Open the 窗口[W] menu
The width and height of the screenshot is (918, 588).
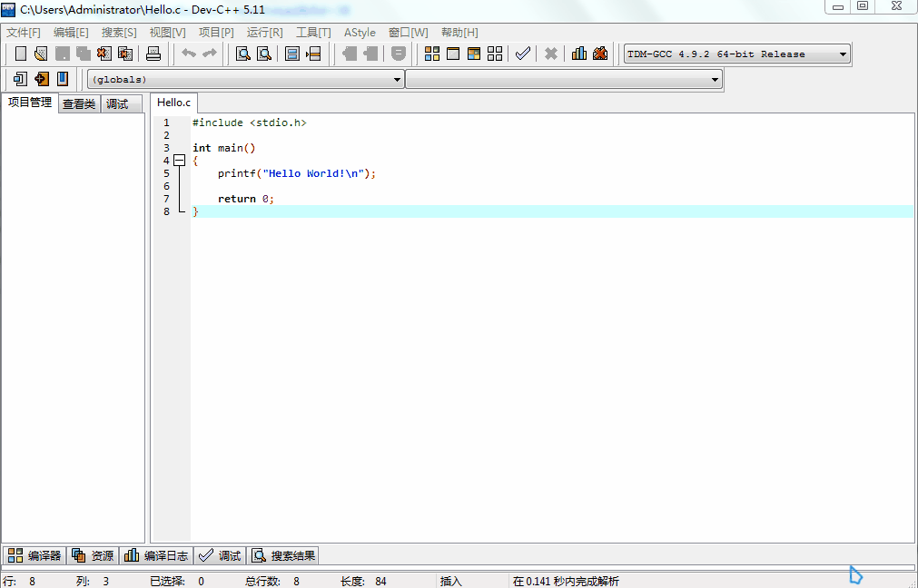409,33
